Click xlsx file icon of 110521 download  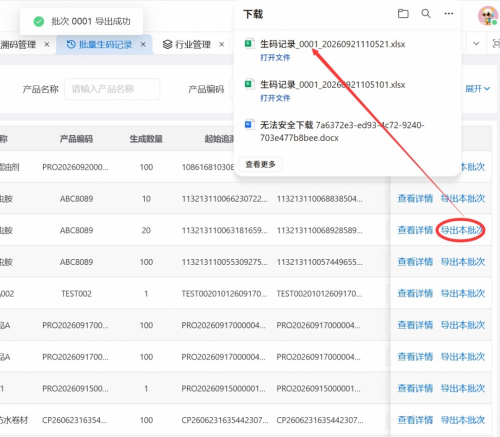249,44
